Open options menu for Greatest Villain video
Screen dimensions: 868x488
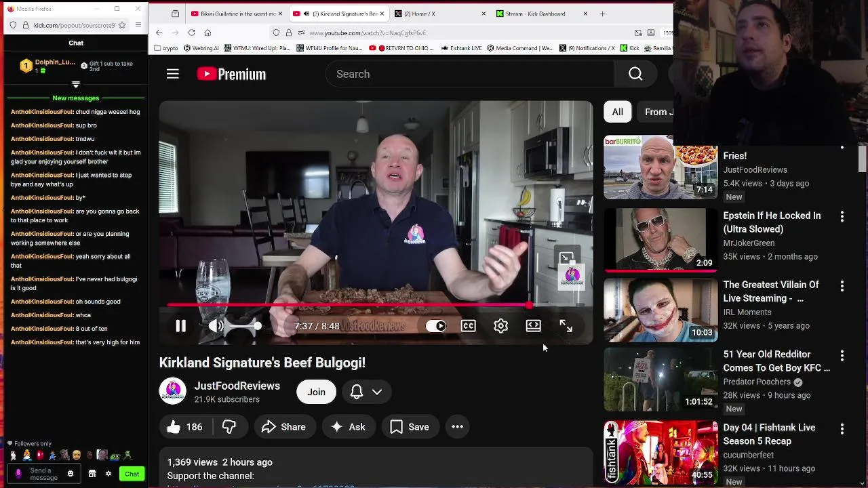pyautogui.click(x=842, y=286)
